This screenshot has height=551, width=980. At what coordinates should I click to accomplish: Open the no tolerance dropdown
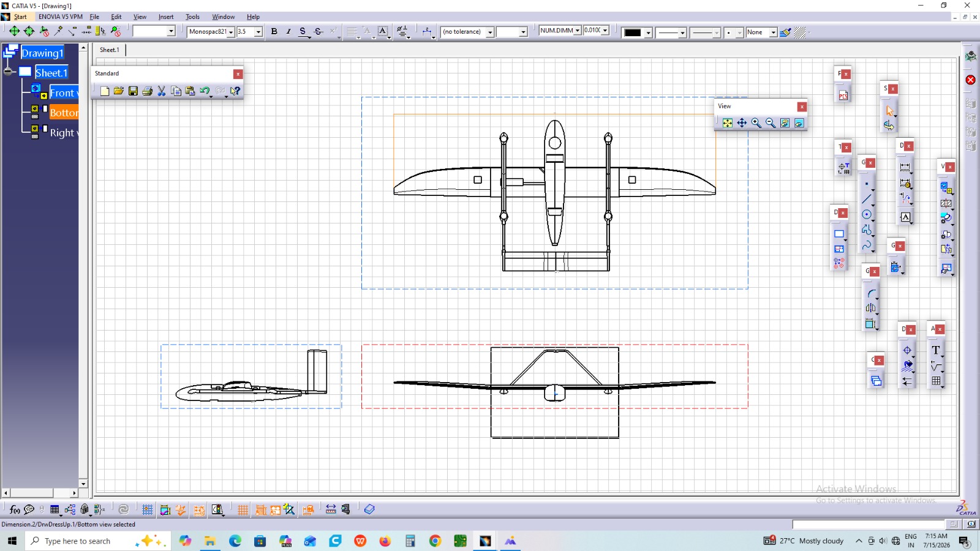tap(490, 32)
